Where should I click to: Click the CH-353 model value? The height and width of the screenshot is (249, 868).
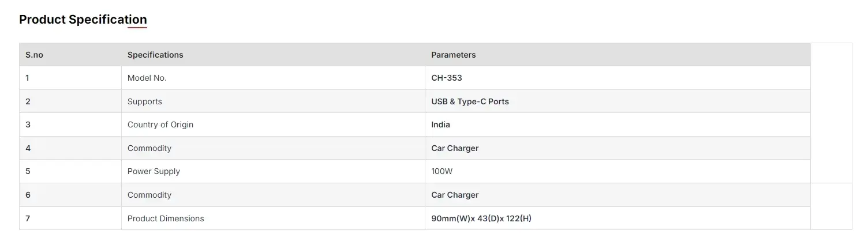[447, 78]
